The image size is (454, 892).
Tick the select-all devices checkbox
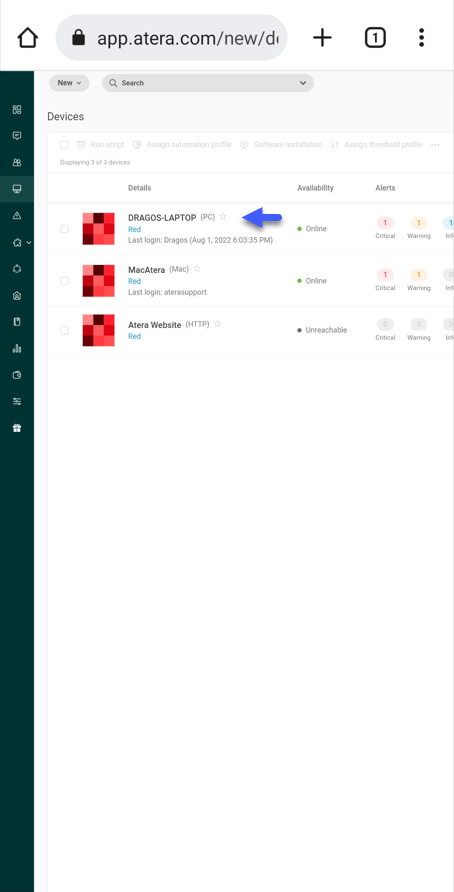coord(64,145)
